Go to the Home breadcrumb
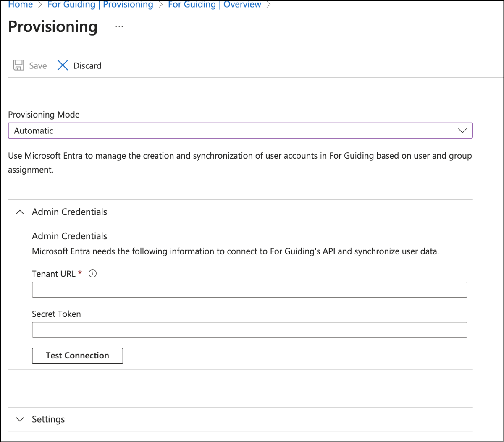Image resolution: width=504 pixels, height=442 pixels. click(x=21, y=5)
